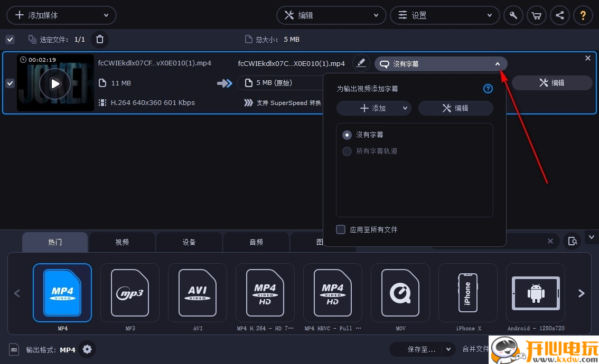The image size is (599, 364).
Task: Select the 没有字幕 radio option
Action: pos(347,135)
